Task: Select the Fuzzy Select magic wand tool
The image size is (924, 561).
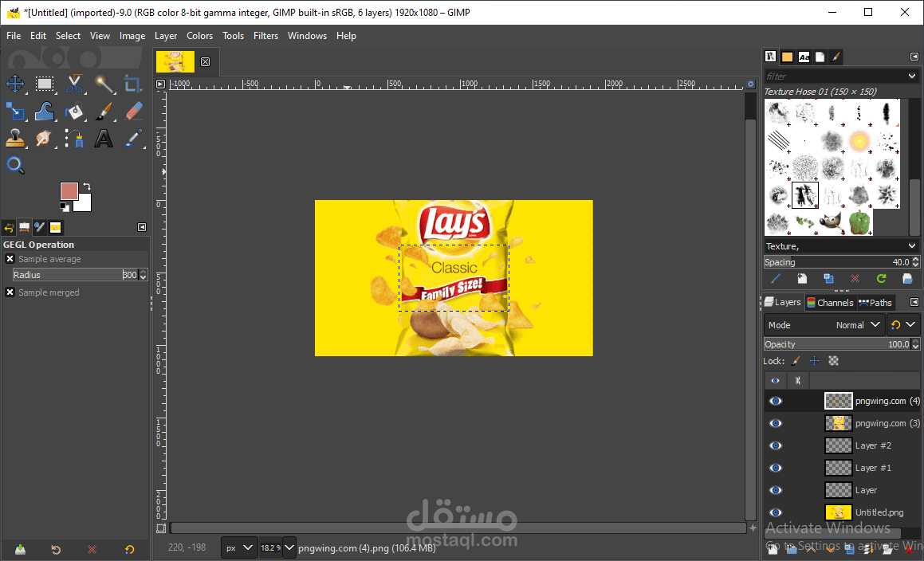Action: click(104, 84)
